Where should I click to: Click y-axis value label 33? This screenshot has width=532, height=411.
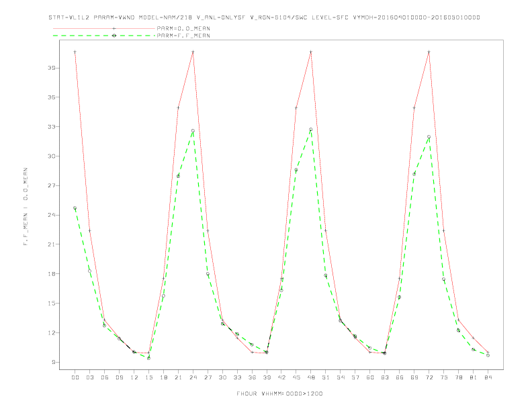pyautogui.click(x=52, y=126)
